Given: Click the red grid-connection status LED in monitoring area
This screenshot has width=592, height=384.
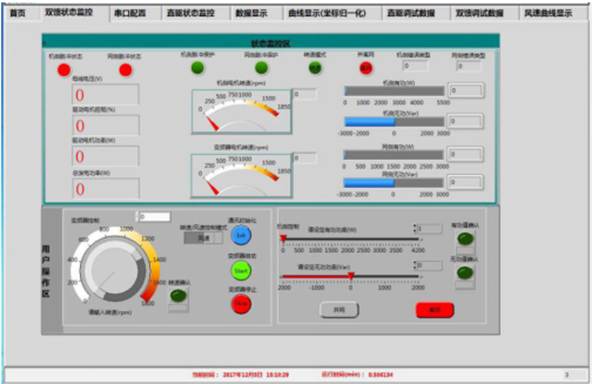Looking at the screenshot, I should point(366,68).
